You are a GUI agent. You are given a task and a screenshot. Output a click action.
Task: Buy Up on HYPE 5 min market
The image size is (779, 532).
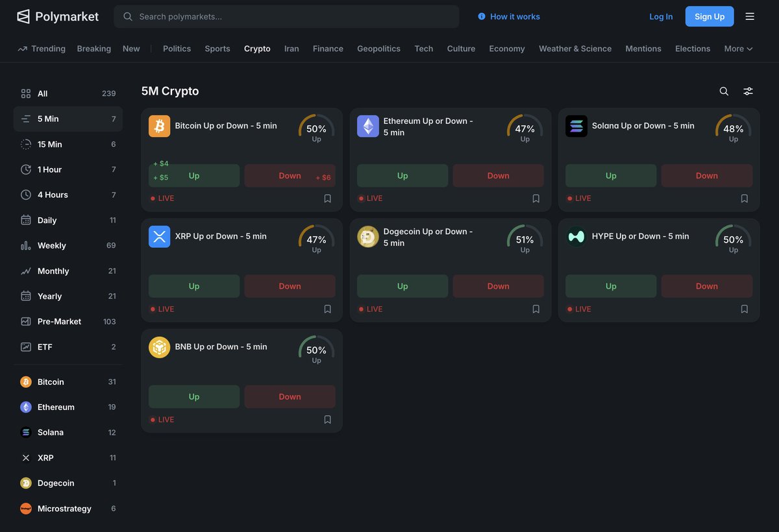(611, 286)
